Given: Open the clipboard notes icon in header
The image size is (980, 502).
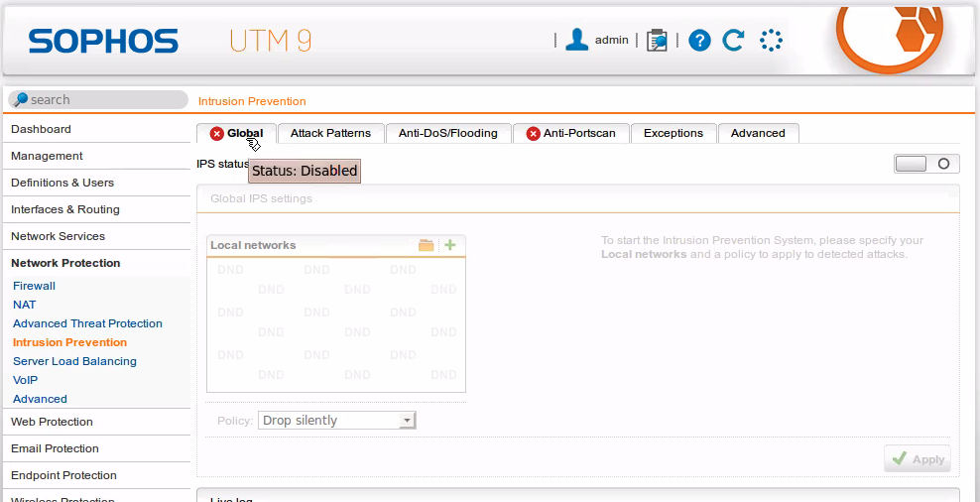Looking at the screenshot, I should pyautogui.click(x=657, y=41).
